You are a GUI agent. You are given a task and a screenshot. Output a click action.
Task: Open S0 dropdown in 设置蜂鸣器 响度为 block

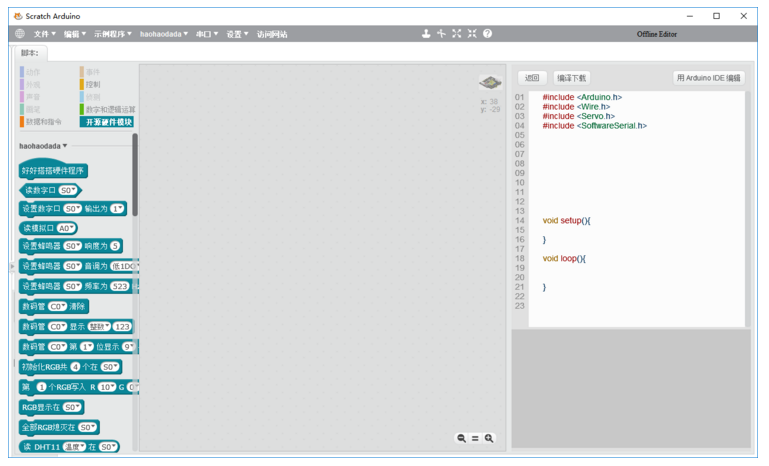point(73,246)
